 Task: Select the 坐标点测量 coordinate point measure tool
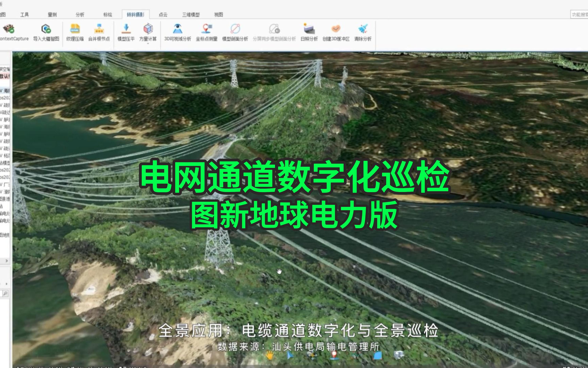point(207,33)
